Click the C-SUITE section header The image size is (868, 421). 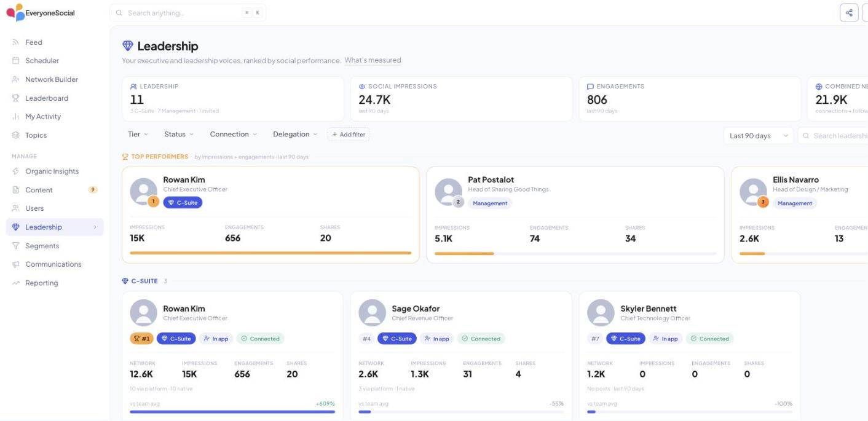[144, 281]
